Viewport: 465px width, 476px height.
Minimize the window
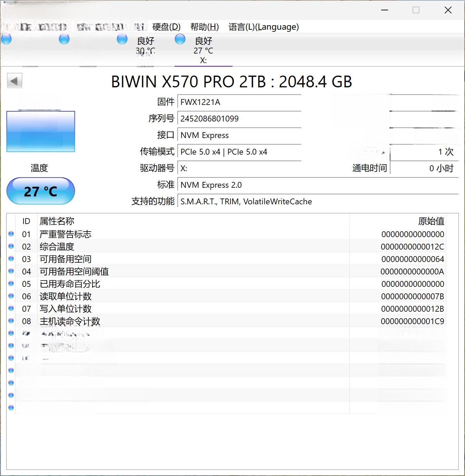385,10
